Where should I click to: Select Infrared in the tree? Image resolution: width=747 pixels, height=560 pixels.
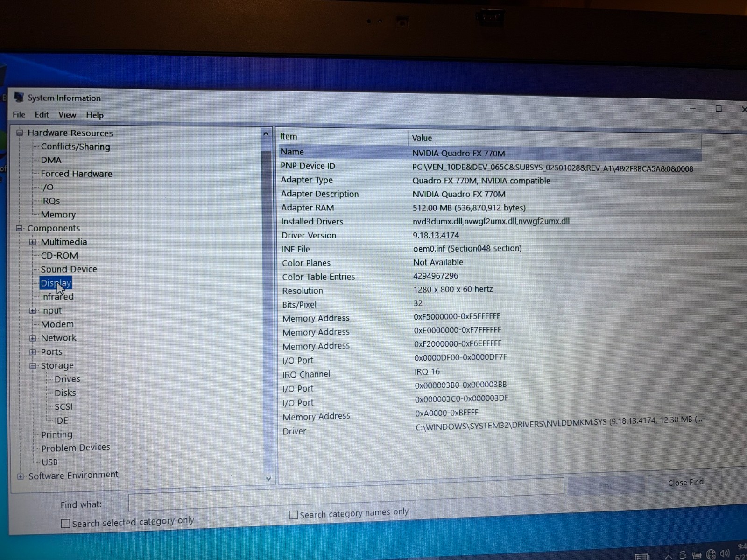point(57,297)
